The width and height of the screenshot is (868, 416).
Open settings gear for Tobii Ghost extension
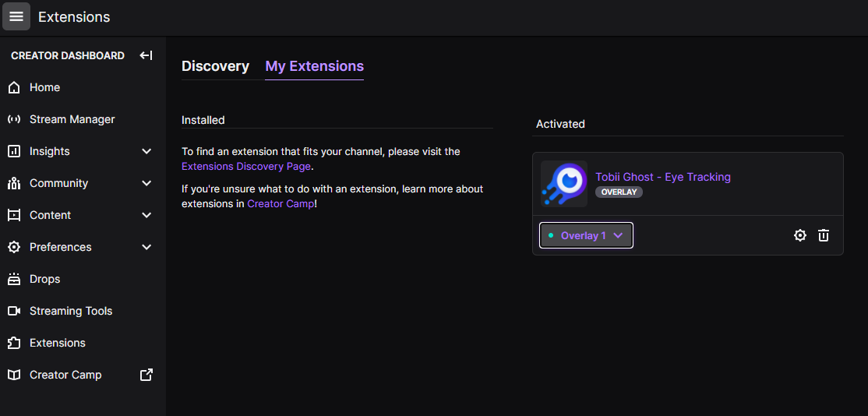[799, 235]
